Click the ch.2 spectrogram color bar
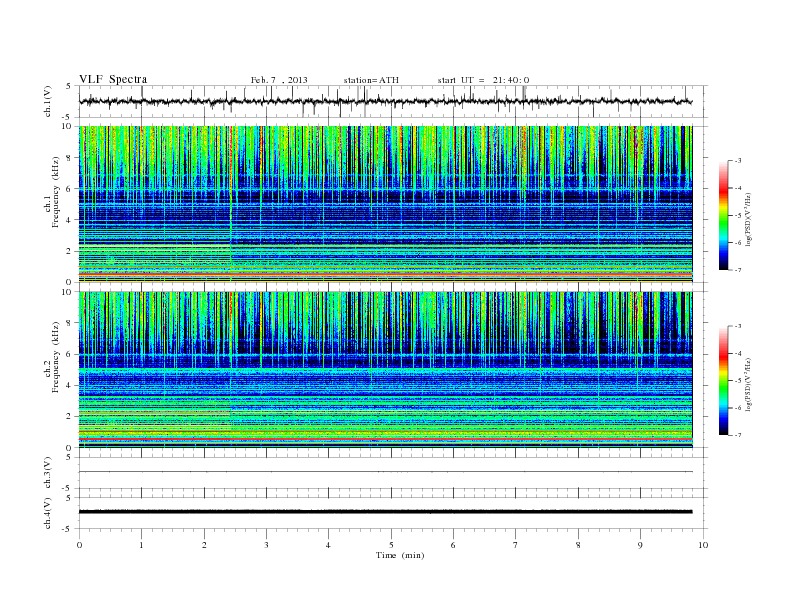The image size is (792, 612). pyautogui.click(x=723, y=380)
